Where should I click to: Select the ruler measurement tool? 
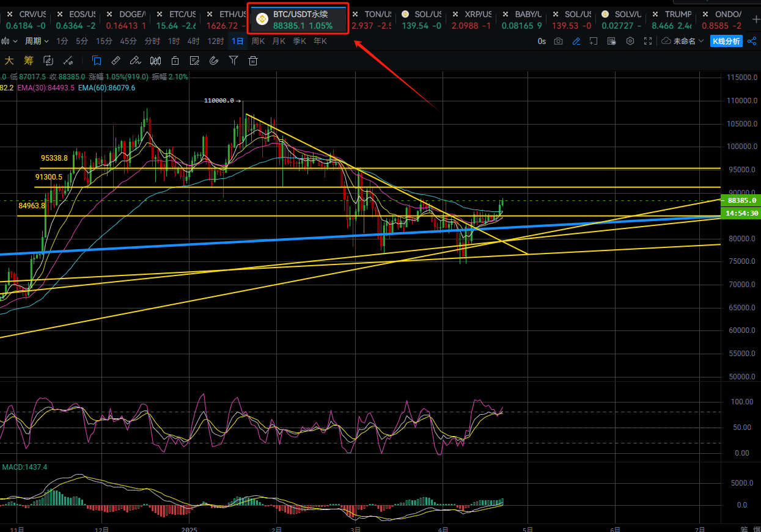pos(116,60)
